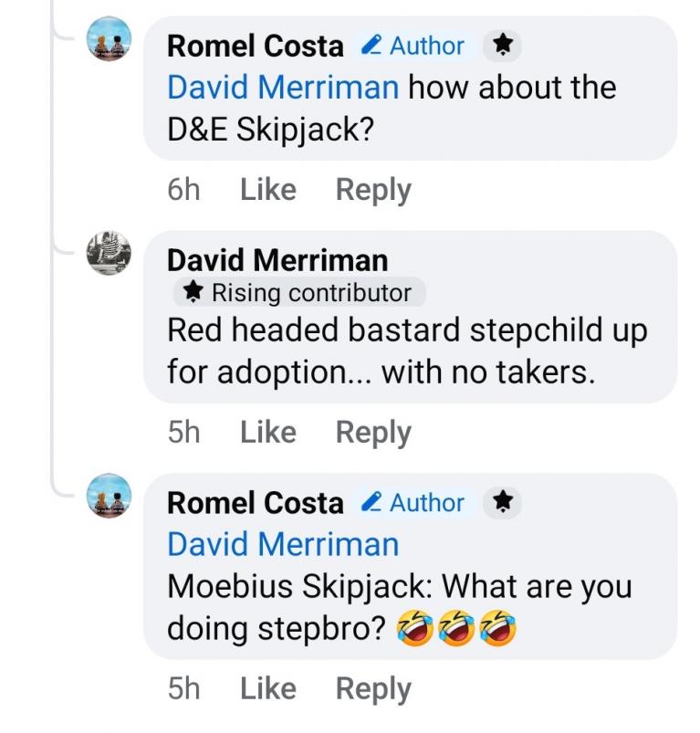The width and height of the screenshot is (700, 733).
Task: Reply to David Merriman's stepchild comment
Action: 373,432
